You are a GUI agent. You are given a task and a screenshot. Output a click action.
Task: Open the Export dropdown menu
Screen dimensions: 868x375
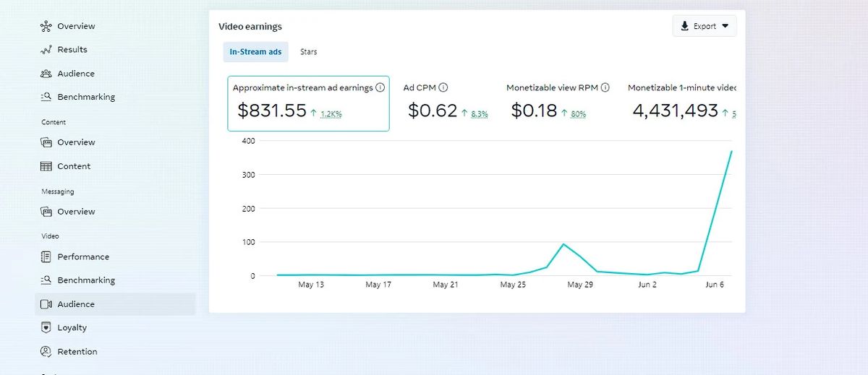coord(704,26)
